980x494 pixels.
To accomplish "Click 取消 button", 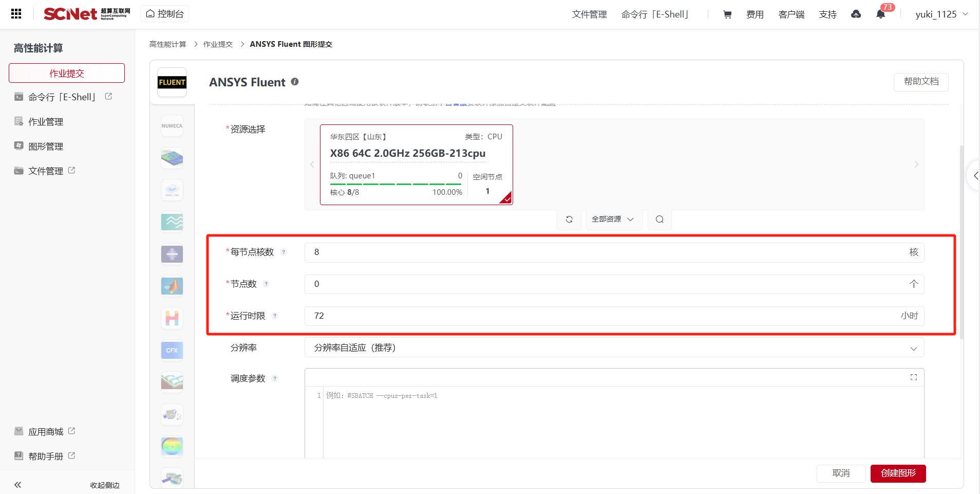I will (841, 473).
